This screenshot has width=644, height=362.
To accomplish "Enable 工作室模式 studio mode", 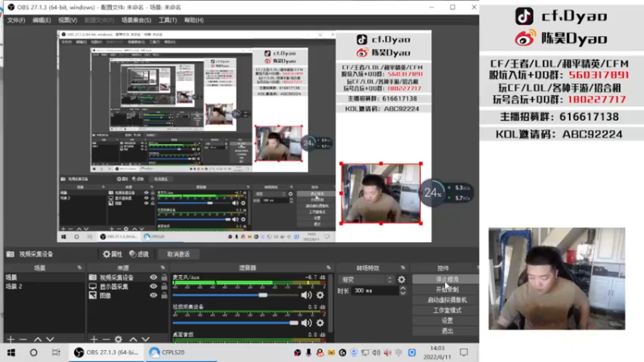I will [x=447, y=310].
